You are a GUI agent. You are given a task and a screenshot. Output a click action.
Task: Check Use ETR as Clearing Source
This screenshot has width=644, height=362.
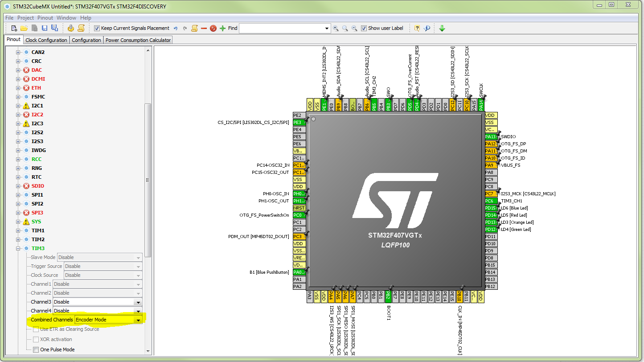(36, 329)
